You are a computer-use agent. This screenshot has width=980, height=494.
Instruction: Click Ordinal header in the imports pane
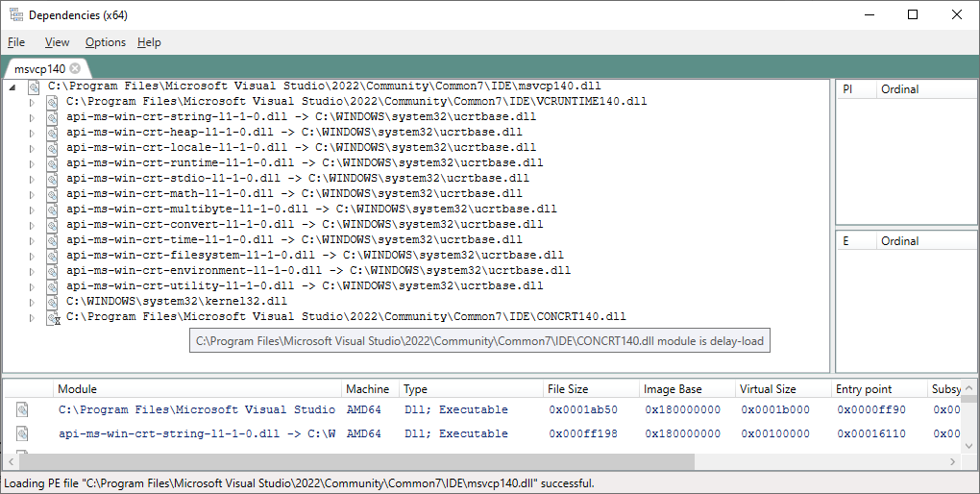tap(926, 89)
